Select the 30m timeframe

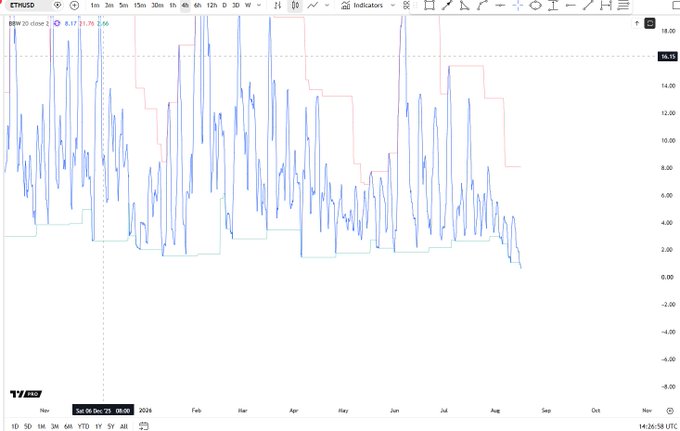[157, 5]
